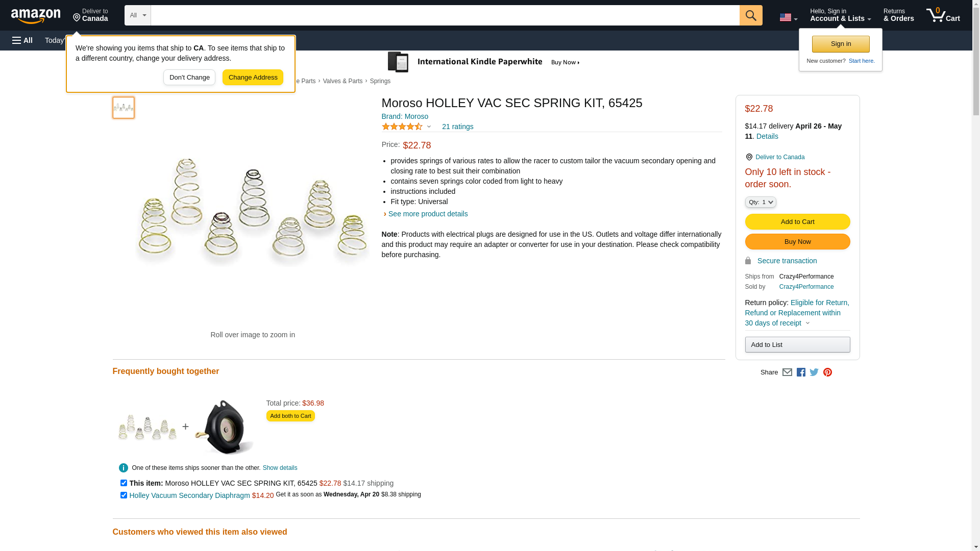Expand the search category All dropdown
This screenshot has width=980, height=551.
(x=138, y=15)
